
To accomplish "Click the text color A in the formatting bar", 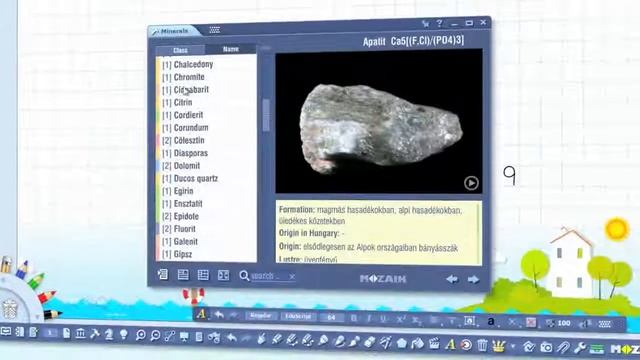I will tap(201, 314).
